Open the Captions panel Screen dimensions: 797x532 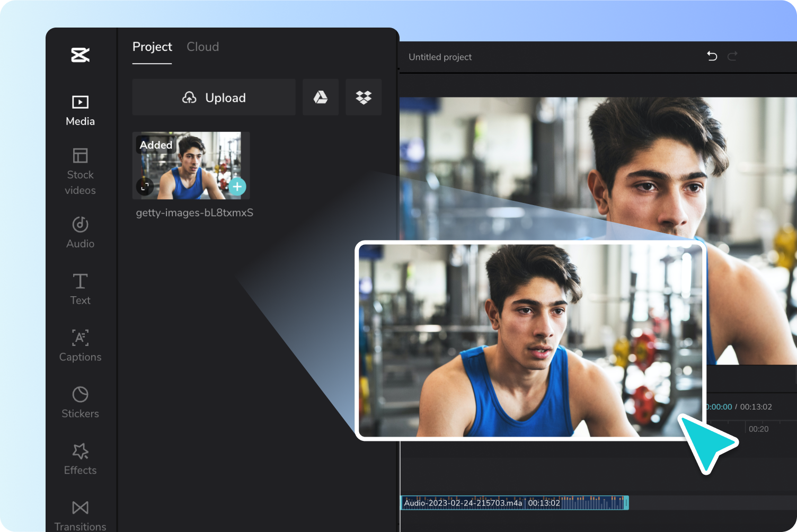click(80, 346)
